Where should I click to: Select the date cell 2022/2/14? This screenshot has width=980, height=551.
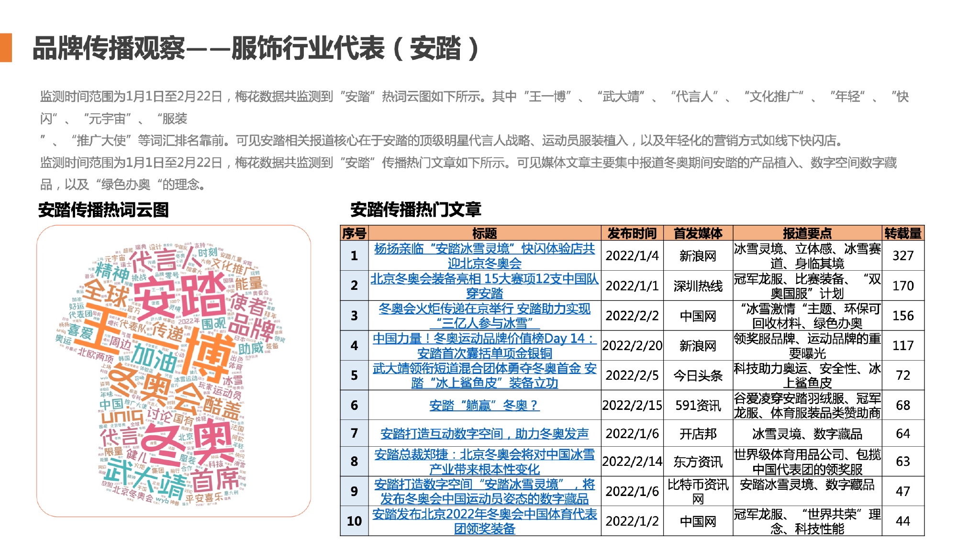tap(632, 462)
